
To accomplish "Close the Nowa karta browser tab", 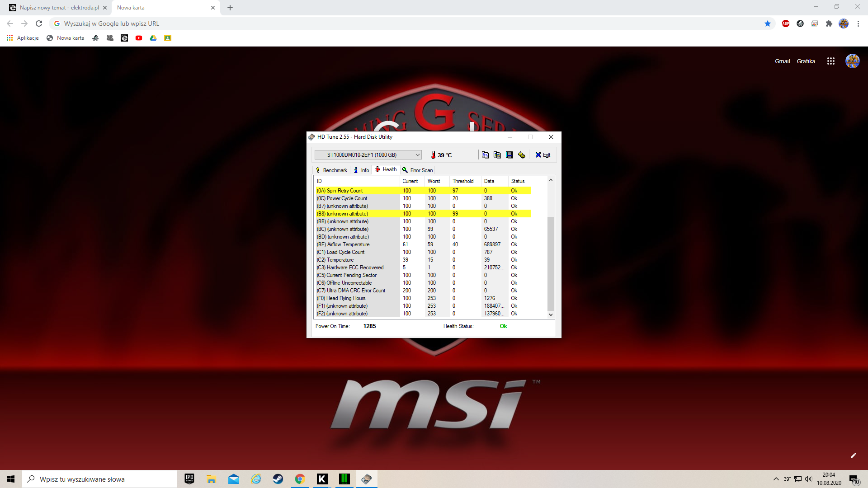I will pyautogui.click(x=213, y=8).
